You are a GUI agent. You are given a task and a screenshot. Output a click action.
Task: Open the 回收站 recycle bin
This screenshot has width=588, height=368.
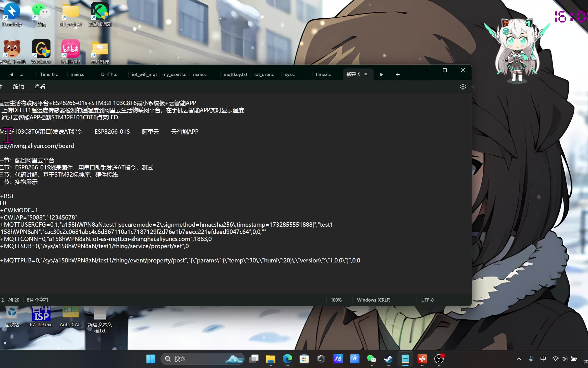point(12,317)
